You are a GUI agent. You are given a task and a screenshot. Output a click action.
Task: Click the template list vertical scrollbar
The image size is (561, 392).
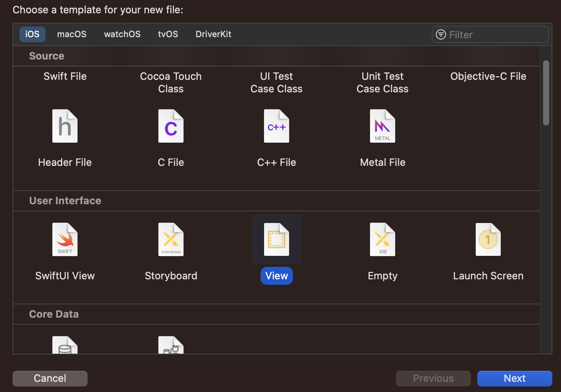(x=546, y=93)
